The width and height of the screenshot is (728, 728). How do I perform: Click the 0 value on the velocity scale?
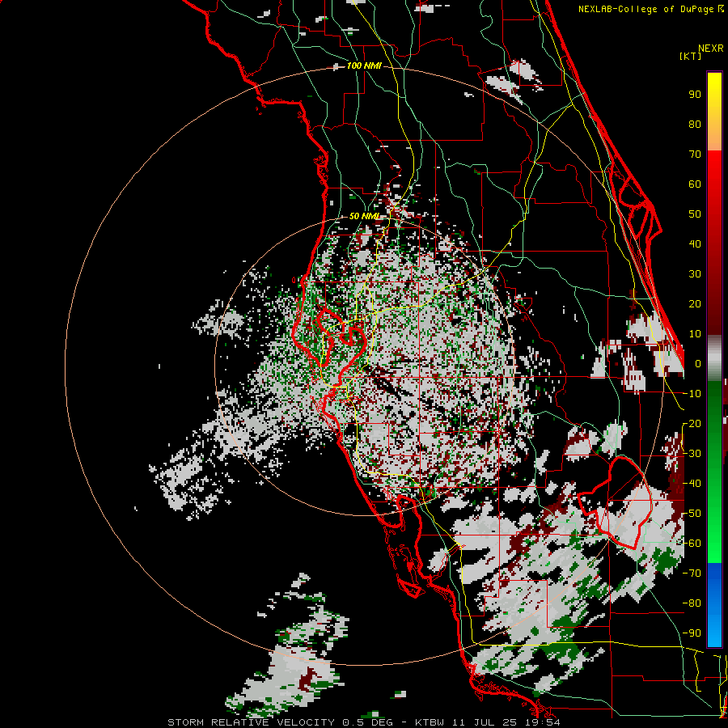pos(698,364)
